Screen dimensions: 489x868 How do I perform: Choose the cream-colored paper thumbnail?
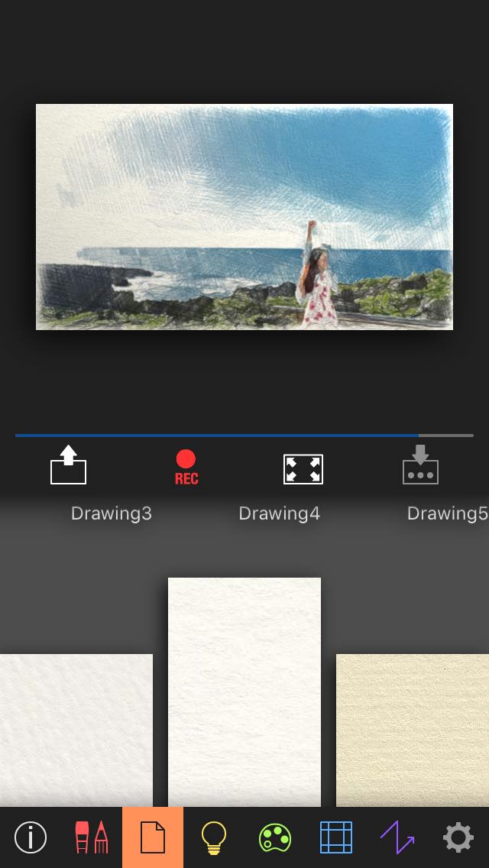(x=413, y=730)
